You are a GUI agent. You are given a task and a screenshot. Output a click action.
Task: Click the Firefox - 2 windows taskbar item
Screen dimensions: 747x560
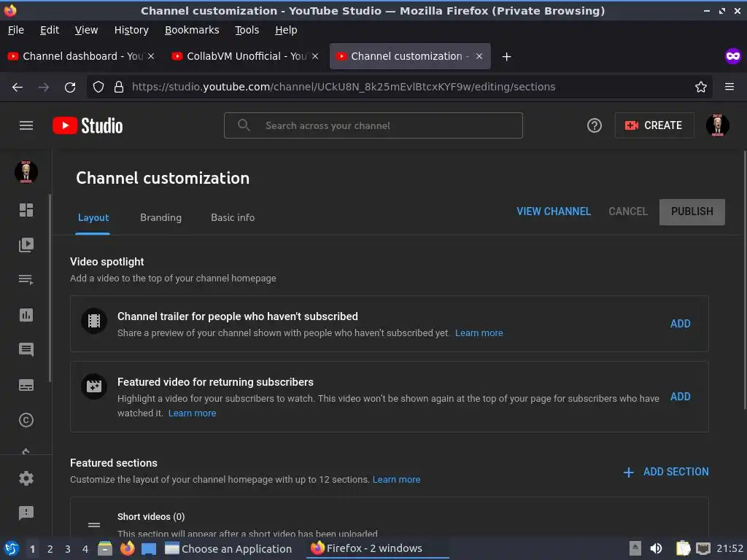click(x=377, y=548)
